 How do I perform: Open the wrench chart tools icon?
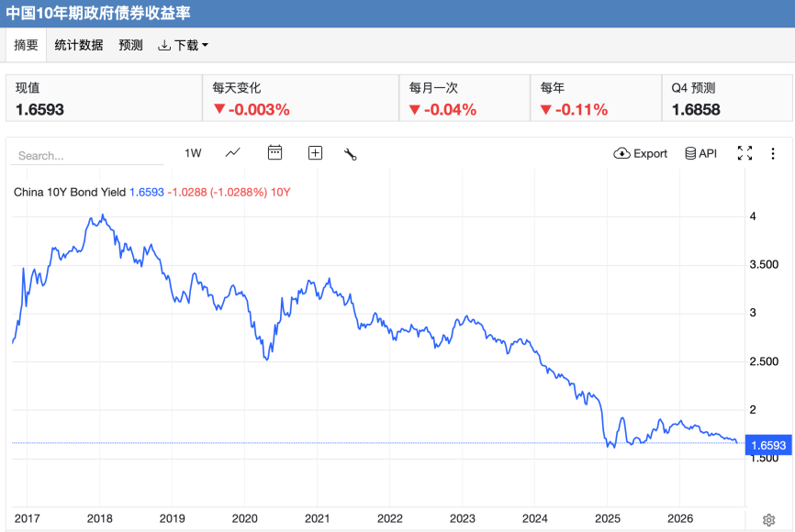(351, 153)
